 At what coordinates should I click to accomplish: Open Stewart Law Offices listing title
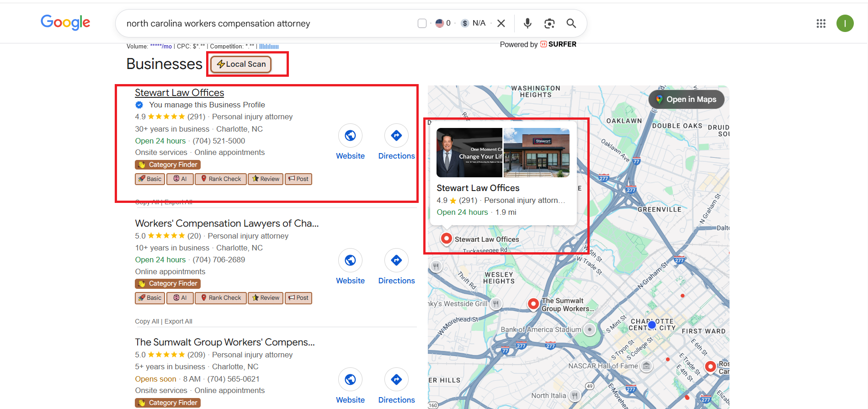click(179, 92)
